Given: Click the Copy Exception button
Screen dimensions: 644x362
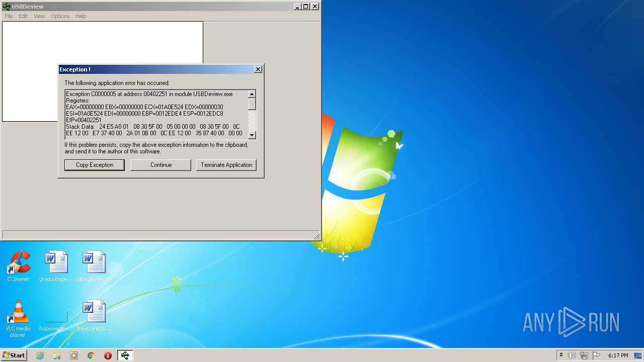Looking at the screenshot, I should (x=95, y=165).
